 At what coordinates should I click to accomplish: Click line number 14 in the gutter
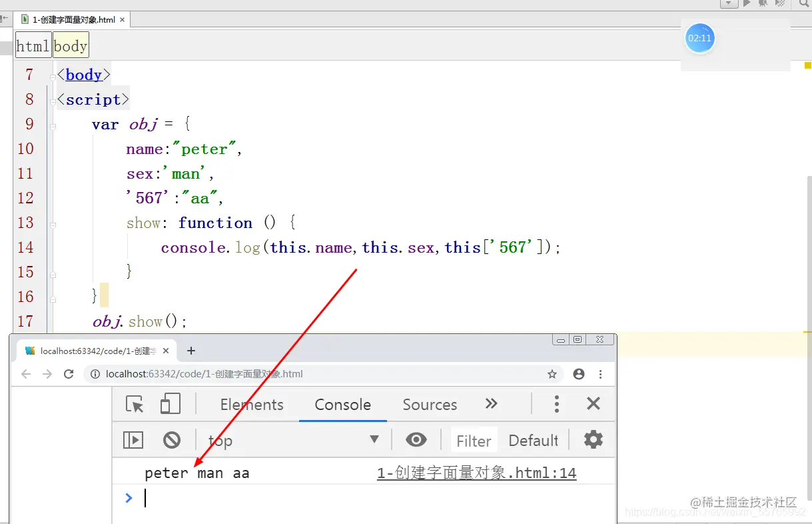pyautogui.click(x=25, y=247)
